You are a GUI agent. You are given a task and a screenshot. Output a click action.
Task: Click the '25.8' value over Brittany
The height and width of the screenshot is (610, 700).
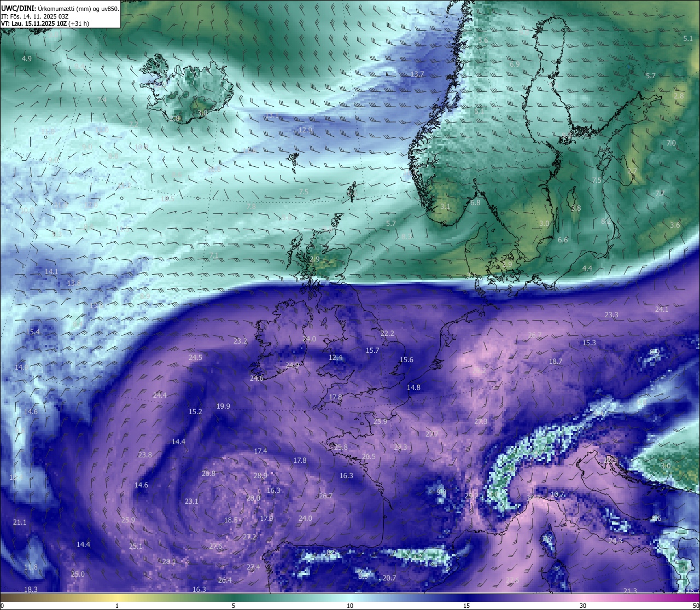tap(341, 447)
